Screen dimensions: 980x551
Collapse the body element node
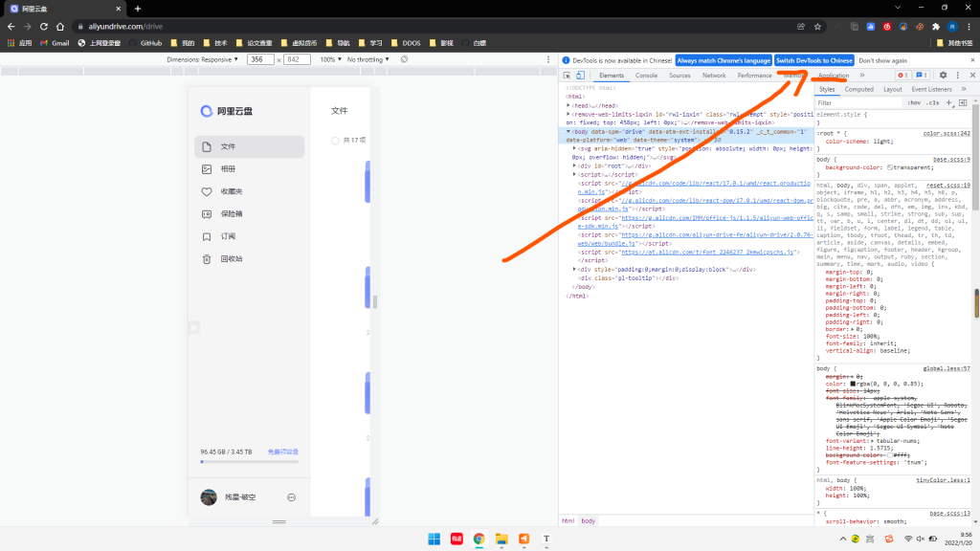point(568,132)
